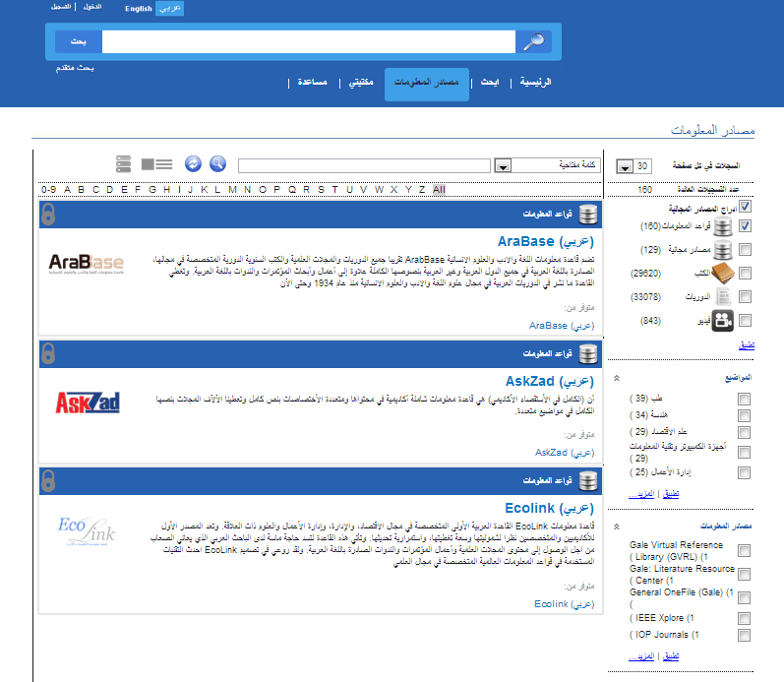Open the AskZad logo thumbnail

pyautogui.click(x=88, y=403)
